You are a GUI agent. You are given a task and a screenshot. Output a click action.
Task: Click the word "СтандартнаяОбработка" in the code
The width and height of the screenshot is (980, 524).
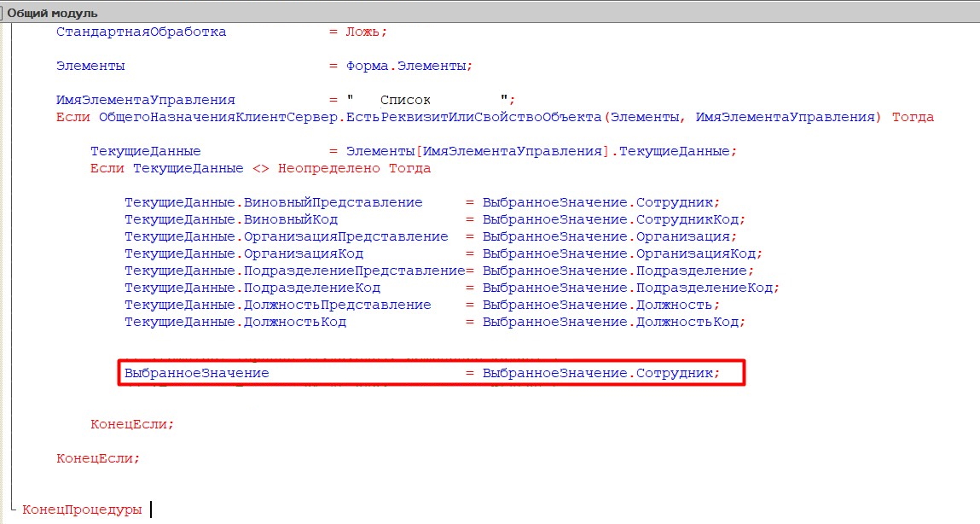tap(142, 32)
